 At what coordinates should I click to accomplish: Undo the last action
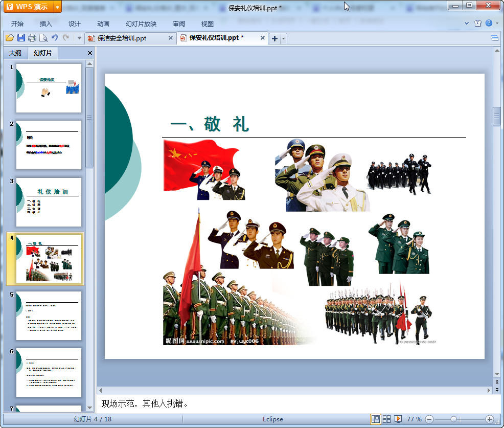click(55, 38)
